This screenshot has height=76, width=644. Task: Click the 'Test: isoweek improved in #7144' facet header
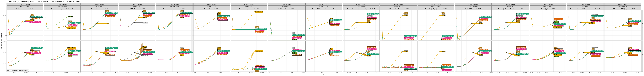coord(25,9)
